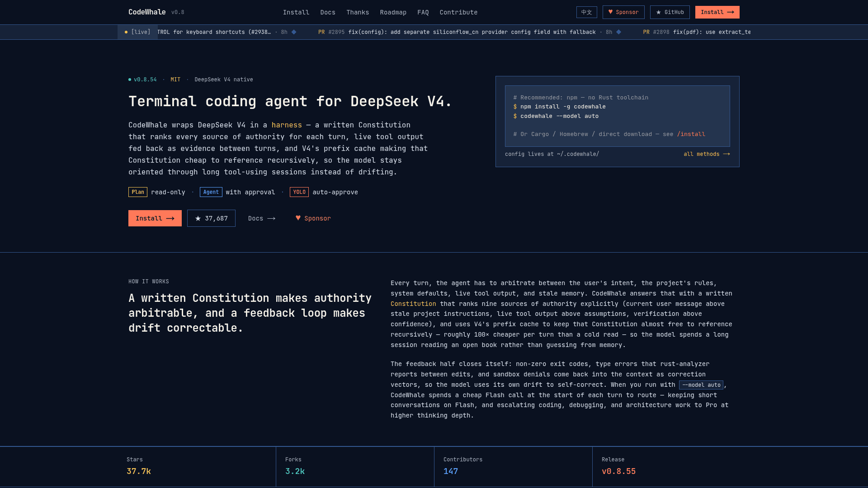This screenshot has height=488, width=868.
Task: Follow the harness link in description
Action: click(287, 125)
